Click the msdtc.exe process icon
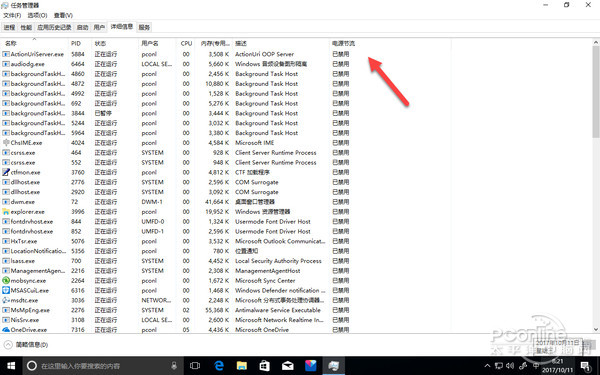This screenshot has width=600, height=375. click(x=6, y=300)
